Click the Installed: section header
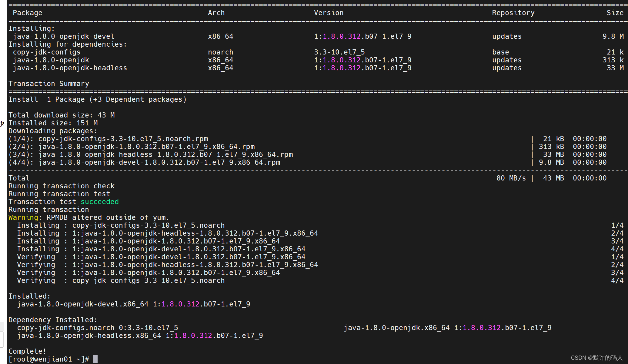The image size is (628, 364). pyautogui.click(x=29, y=296)
